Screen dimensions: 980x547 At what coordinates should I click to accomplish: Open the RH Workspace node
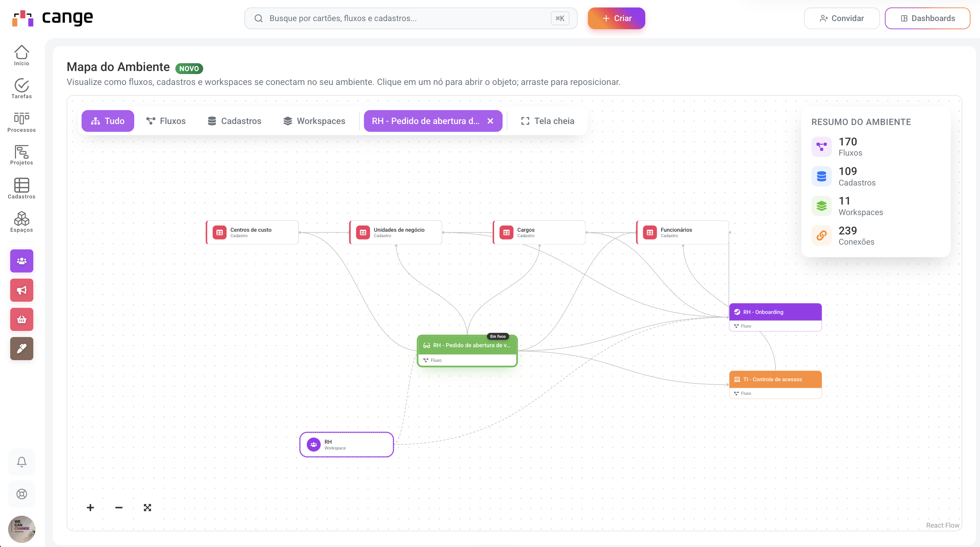347,444
